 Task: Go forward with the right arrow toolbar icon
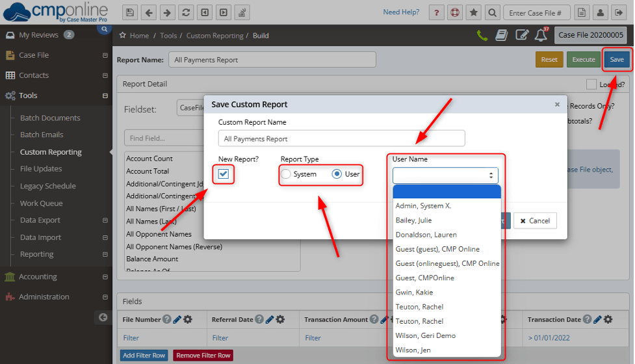click(167, 12)
